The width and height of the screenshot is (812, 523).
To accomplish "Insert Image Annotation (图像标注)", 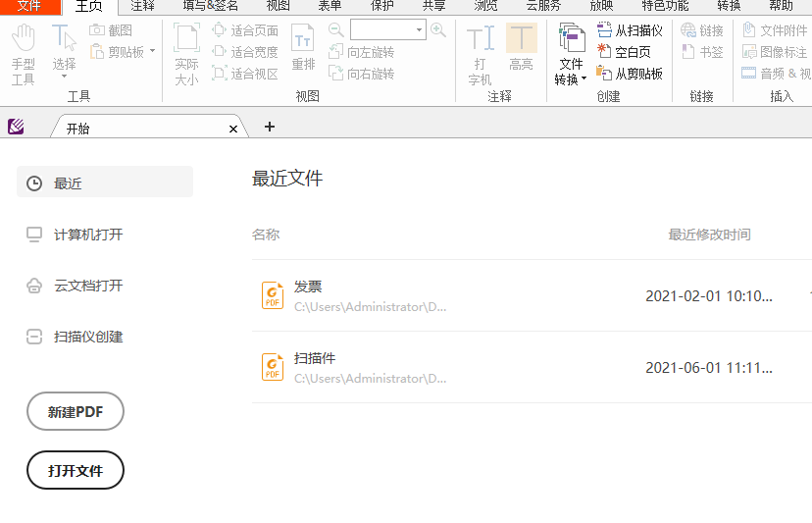I will (775, 52).
